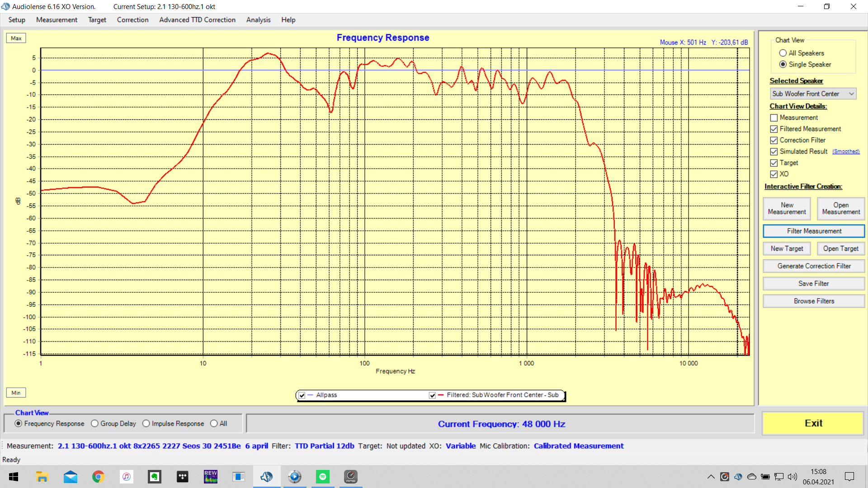This screenshot has height=488, width=868.
Task: Open the Help menu
Action: pyautogui.click(x=288, y=20)
